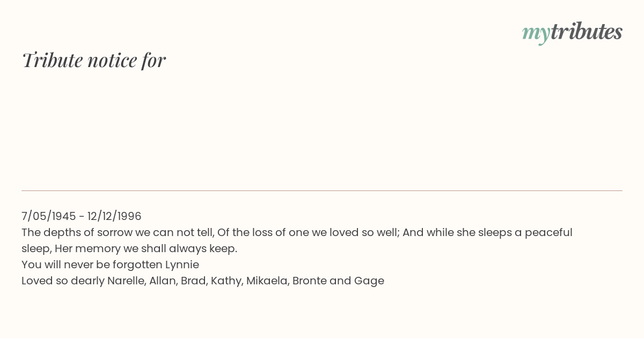Image resolution: width=644 pixels, height=338 pixels.
Task: Select the death date 12/12/1996
Action: [114, 216]
